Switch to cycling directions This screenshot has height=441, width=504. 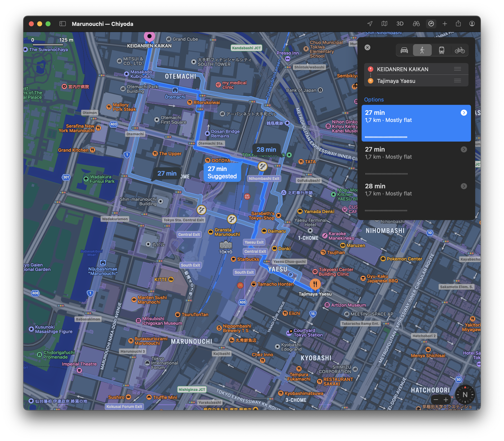click(460, 50)
